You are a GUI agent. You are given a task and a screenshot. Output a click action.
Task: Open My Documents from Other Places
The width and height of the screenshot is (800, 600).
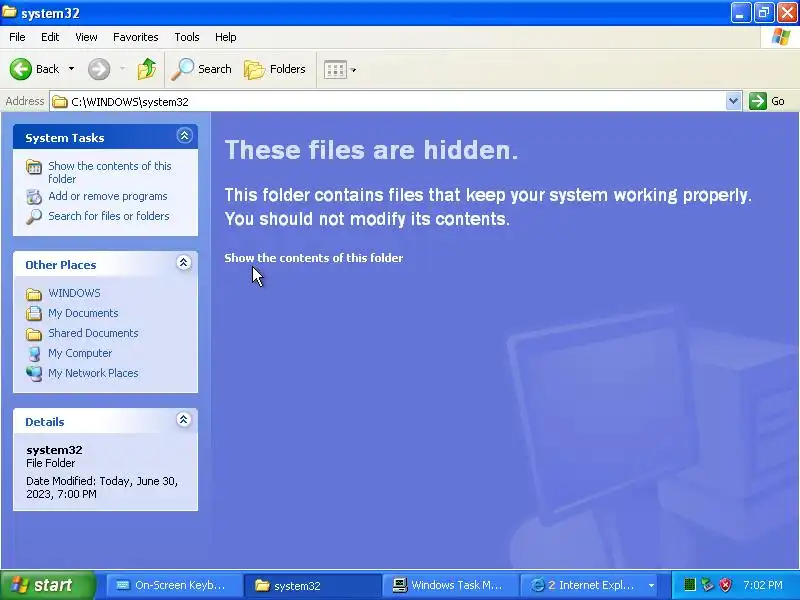click(83, 313)
